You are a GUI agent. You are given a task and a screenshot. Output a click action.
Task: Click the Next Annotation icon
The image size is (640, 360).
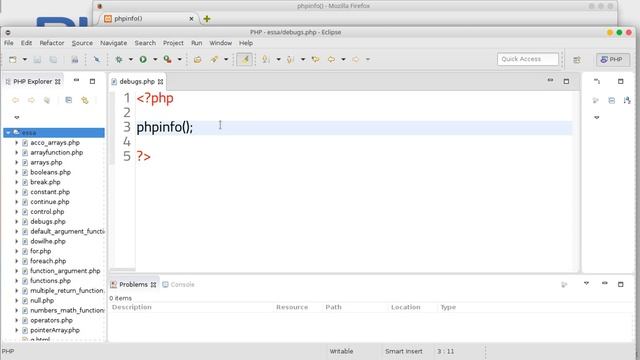click(265, 60)
